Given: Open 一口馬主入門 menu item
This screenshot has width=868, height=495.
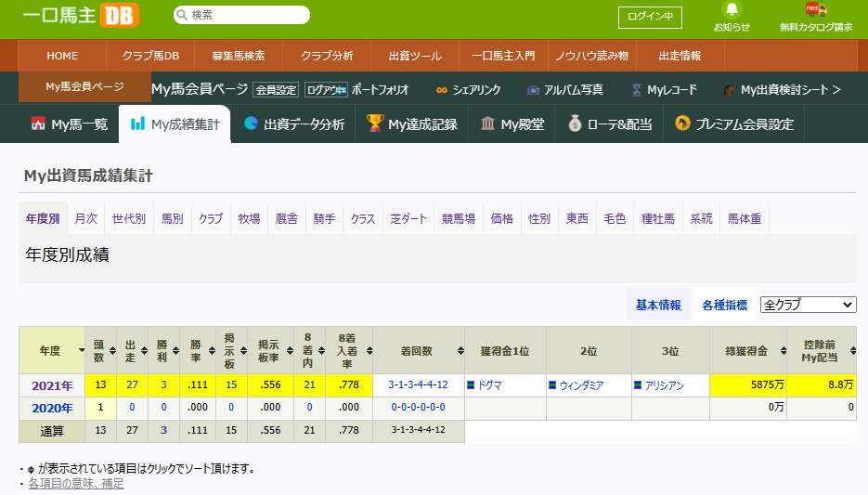Looking at the screenshot, I should pyautogui.click(x=503, y=56).
